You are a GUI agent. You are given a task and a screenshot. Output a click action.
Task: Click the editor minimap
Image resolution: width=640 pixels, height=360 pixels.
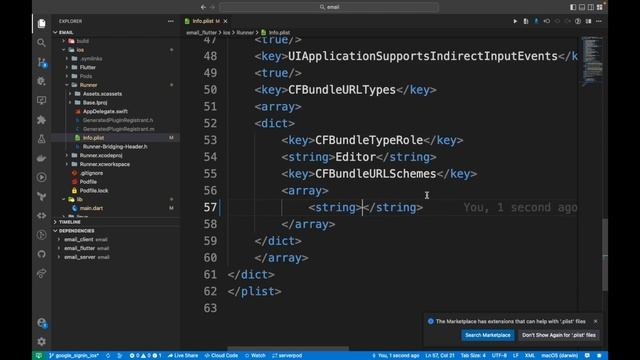[591, 61]
